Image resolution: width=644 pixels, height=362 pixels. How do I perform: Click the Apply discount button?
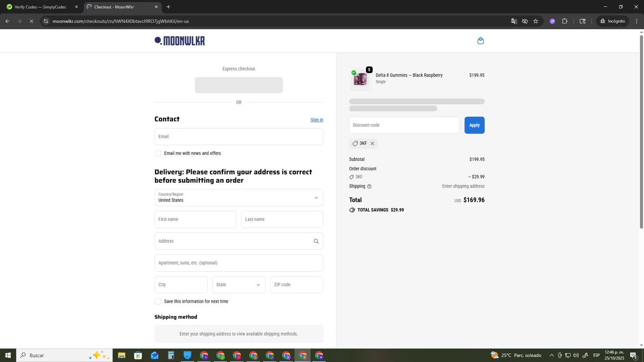[474, 125]
